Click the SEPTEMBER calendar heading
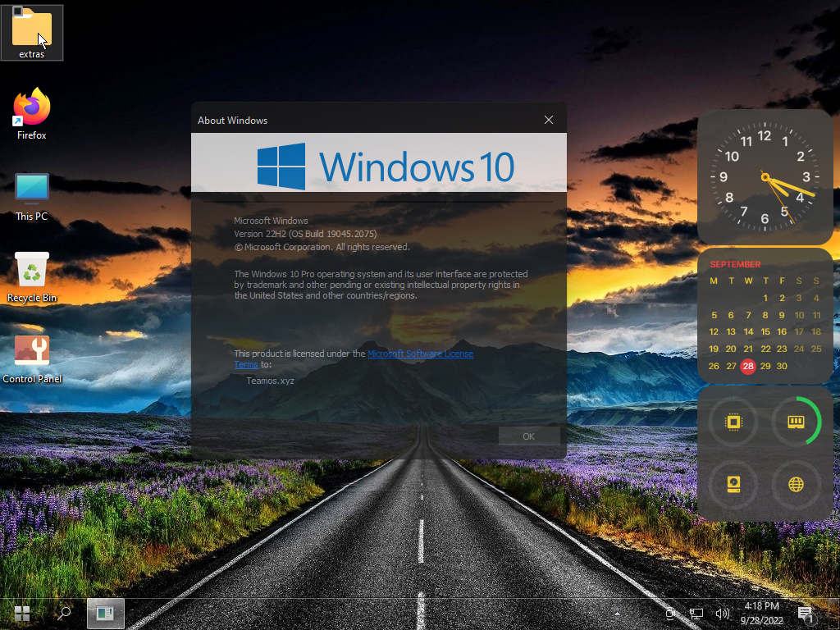The width and height of the screenshot is (840, 630). [735, 264]
